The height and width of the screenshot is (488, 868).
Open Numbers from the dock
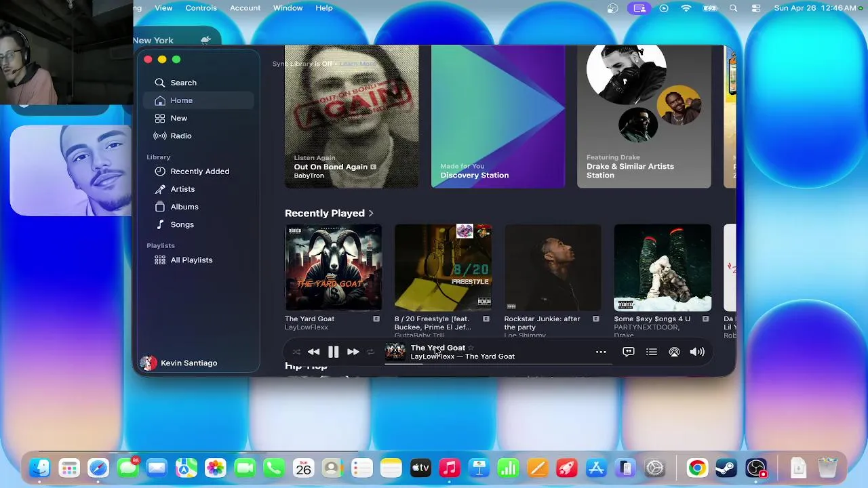508,468
